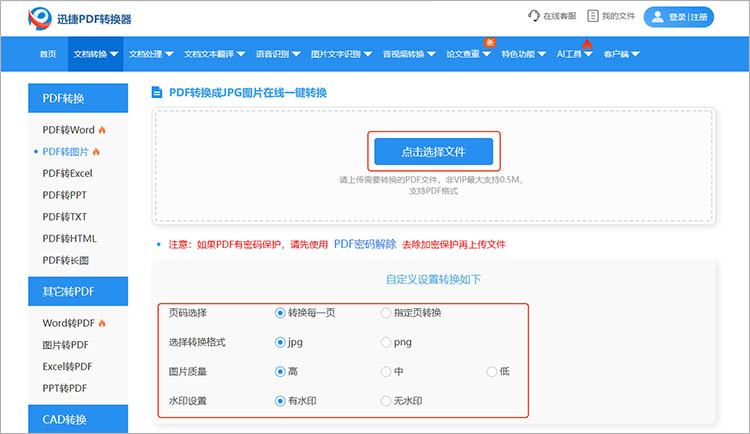This screenshot has height=434, width=750.
Task: Click the user avatar icon in login button
Action: (x=658, y=17)
